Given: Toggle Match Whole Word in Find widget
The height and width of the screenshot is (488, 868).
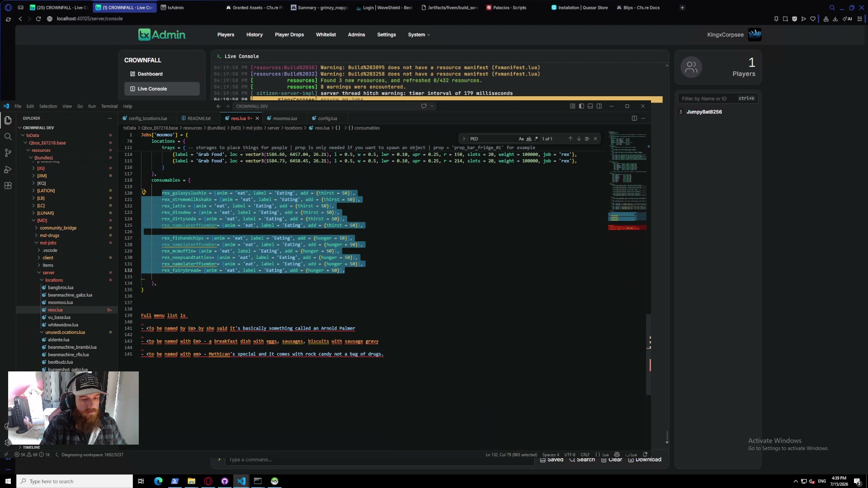Looking at the screenshot, I should tap(529, 139).
